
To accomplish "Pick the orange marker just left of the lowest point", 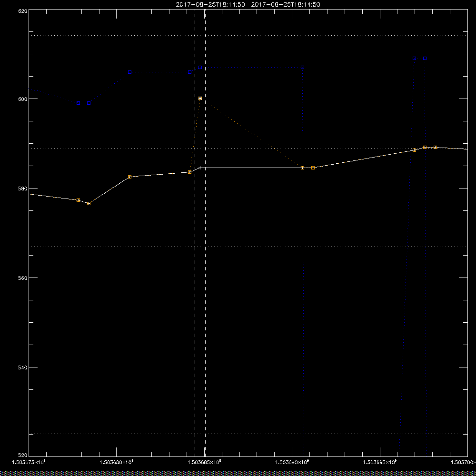I will [x=79, y=200].
